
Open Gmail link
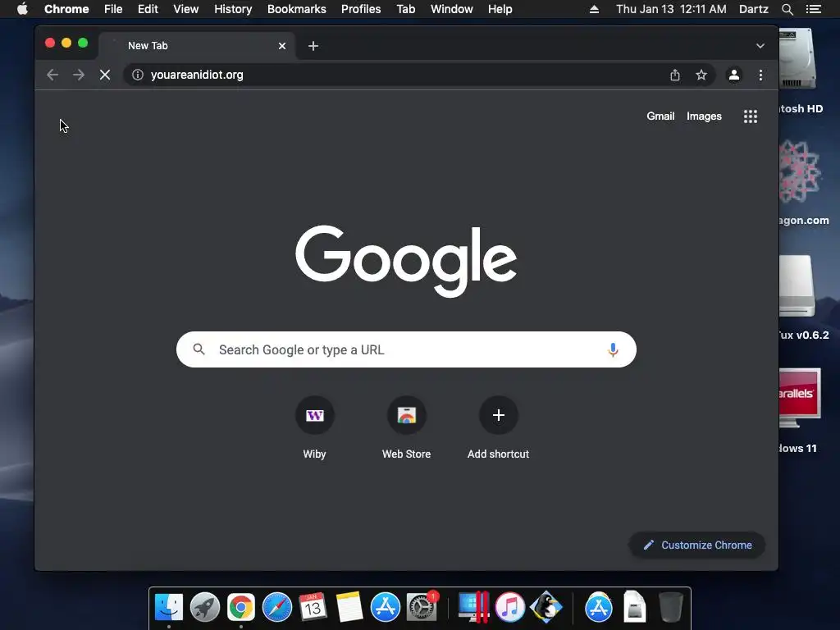pyautogui.click(x=660, y=116)
